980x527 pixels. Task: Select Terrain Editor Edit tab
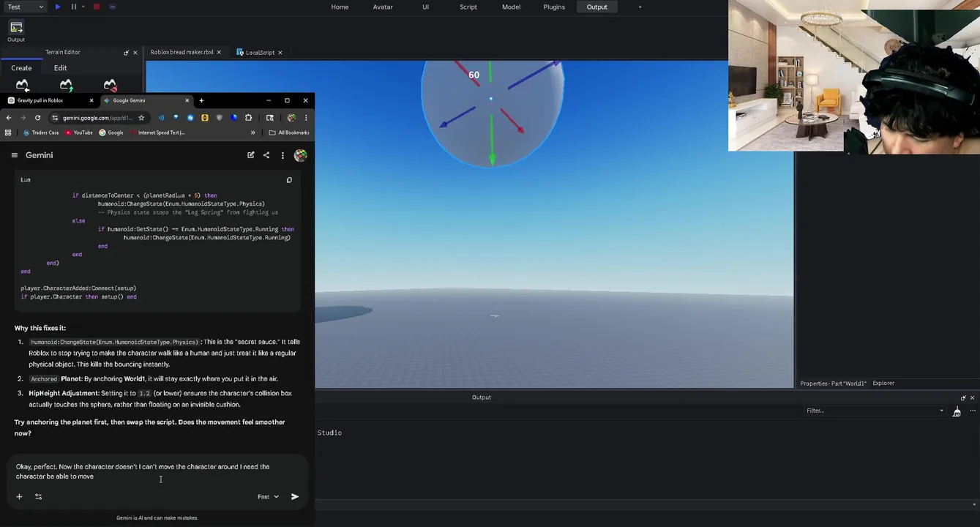tap(60, 68)
